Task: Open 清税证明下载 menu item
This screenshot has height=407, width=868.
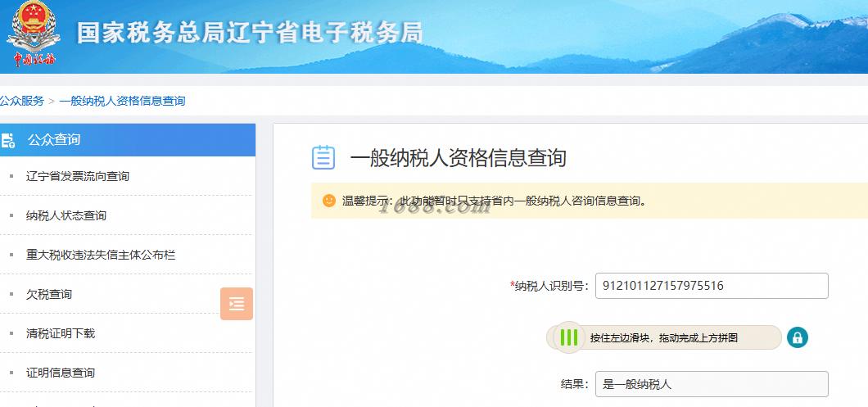Action: [x=61, y=333]
